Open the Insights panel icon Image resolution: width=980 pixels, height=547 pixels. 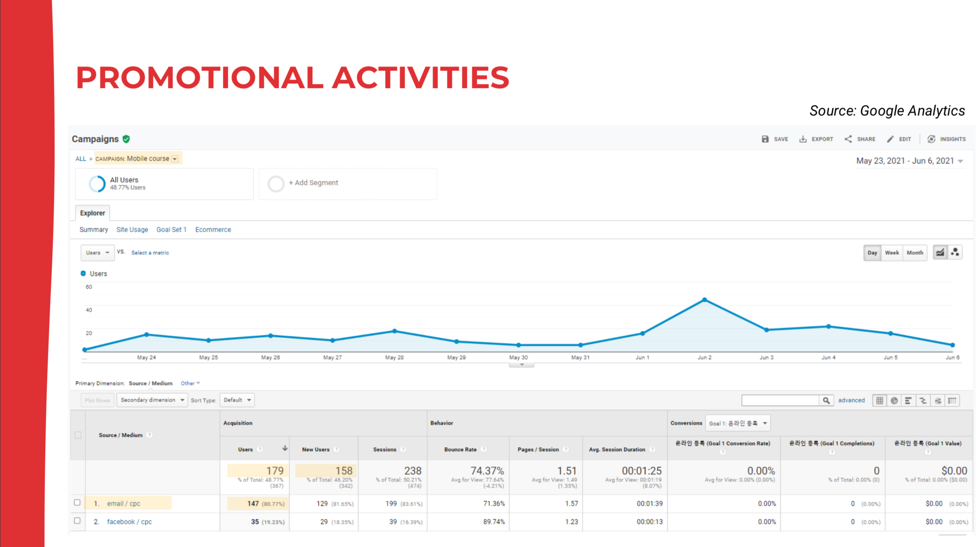point(931,139)
